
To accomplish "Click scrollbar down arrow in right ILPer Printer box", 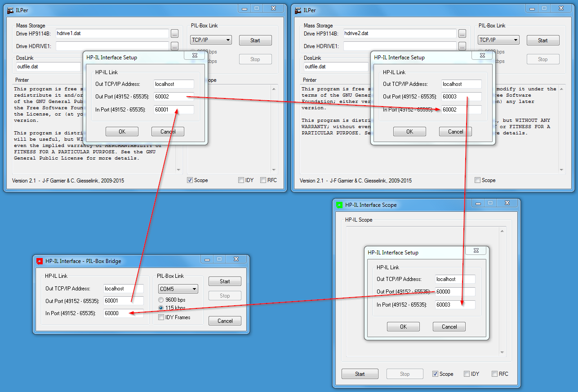I will (x=561, y=170).
